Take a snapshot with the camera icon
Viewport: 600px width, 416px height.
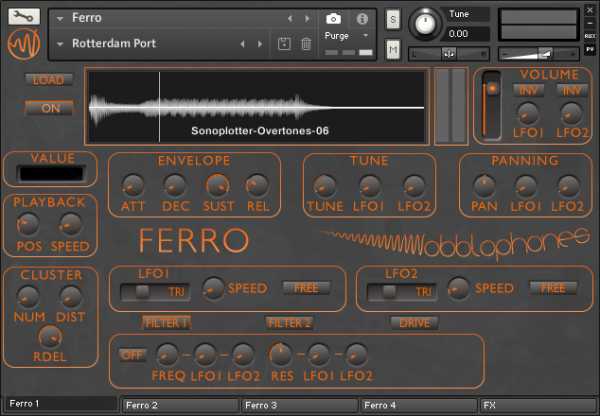pos(333,18)
